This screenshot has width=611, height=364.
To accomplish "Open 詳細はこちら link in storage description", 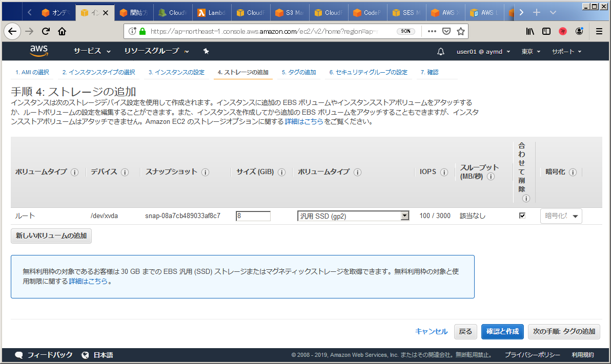I will click(304, 122).
